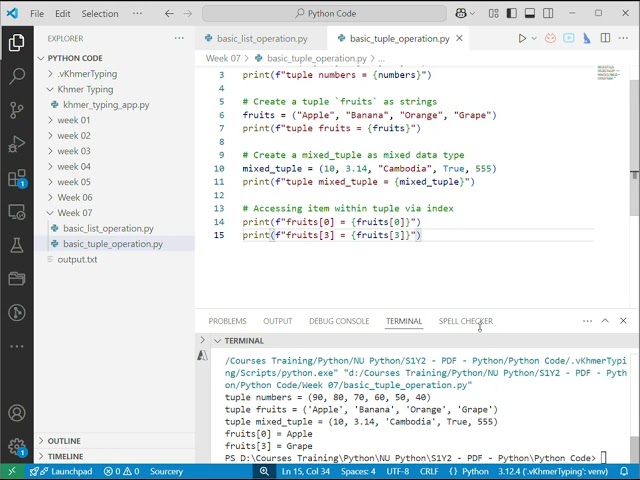Toggle the Secondary Side Bar
This screenshot has width=640, height=480.
[x=548, y=13]
